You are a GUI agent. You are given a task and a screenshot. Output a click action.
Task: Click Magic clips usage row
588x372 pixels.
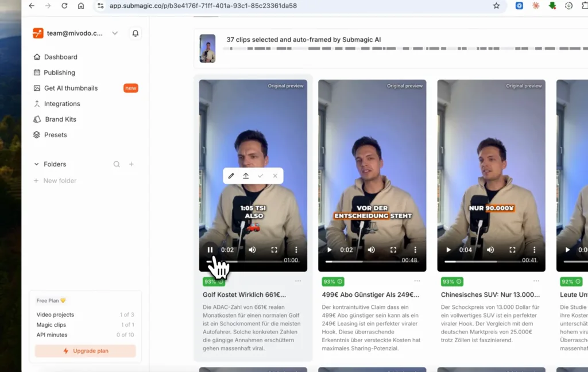pyautogui.click(x=85, y=325)
